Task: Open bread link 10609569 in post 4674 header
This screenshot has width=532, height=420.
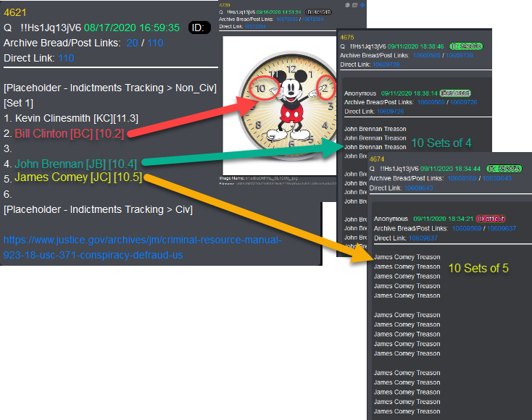Action: [x=462, y=178]
